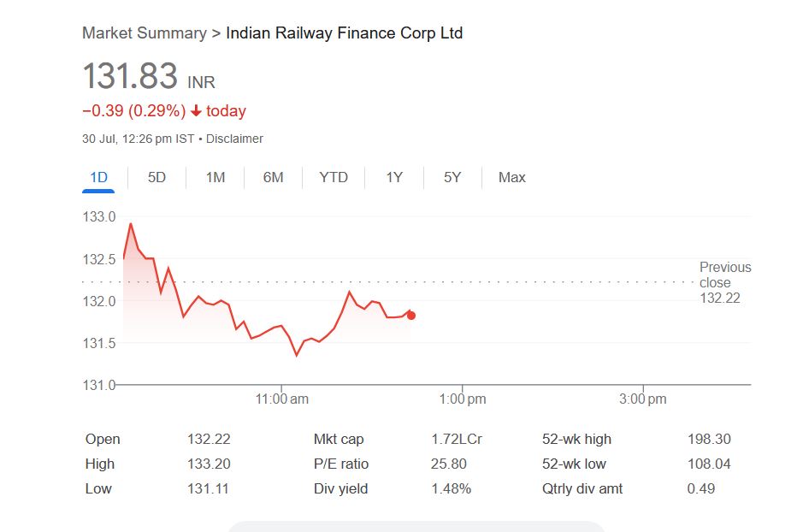Image resolution: width=803 pixels, height=532 pixels.
Task: Click the Indian Railway Finance Corp title
Action: pos(344,33)
